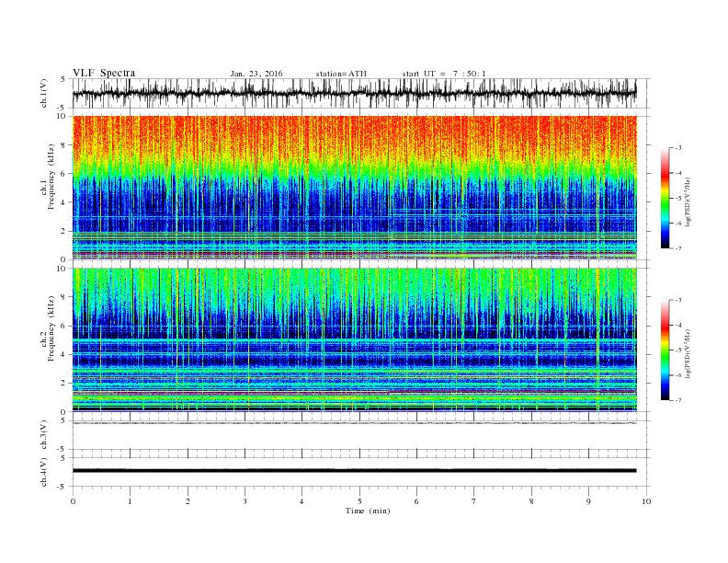Click inside the ch.1 spectrogram panel
Viewport: 728px width, 563px height.
(x=354, y=188)
